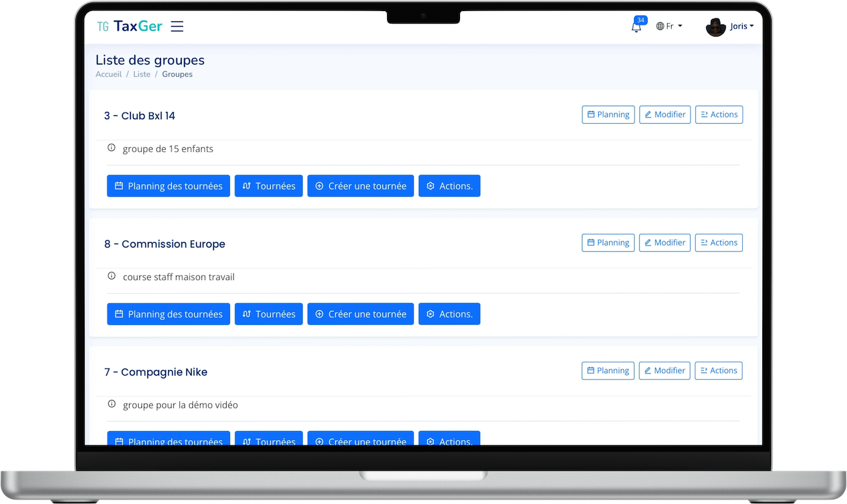Open blue Actions. button for Club Bxl 14

tap(449, 186)
